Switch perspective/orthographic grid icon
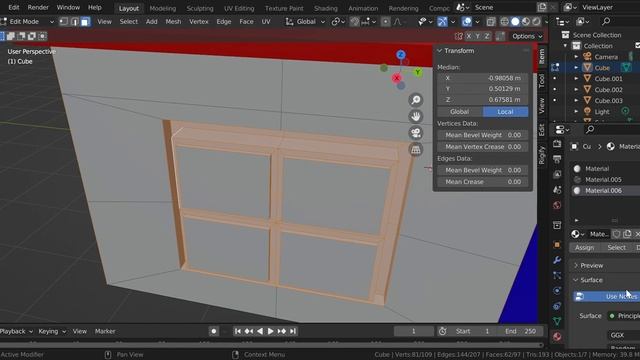The width and height of the screenshot is (640, 360). (416, 150)
